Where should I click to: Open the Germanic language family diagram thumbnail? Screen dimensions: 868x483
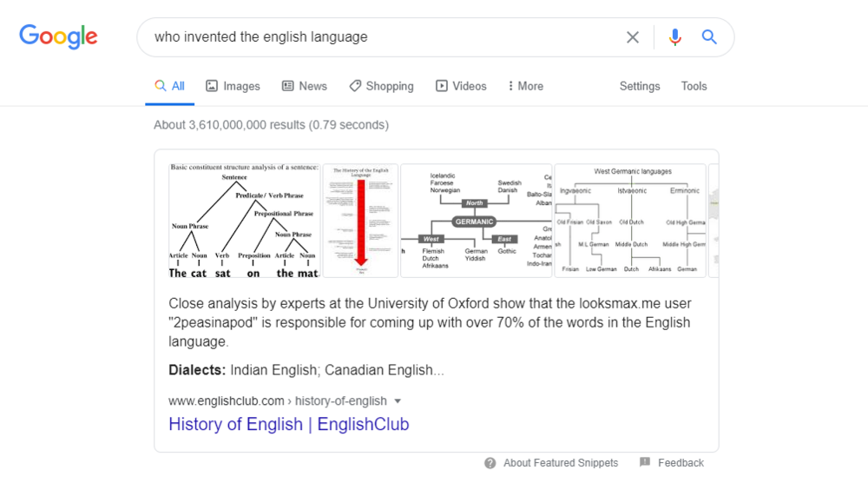(x=476, y=221)
